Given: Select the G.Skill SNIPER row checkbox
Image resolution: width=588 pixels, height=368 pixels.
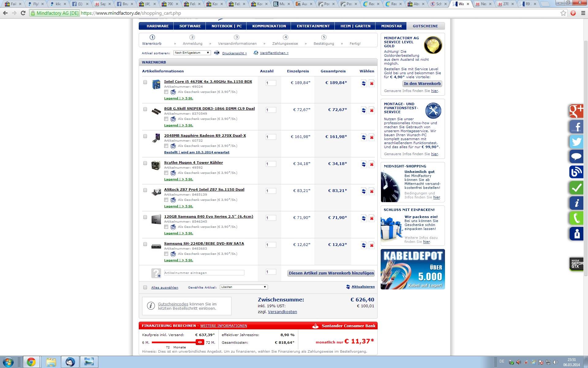Looking at the screenshot, I should pyautogui.click(x=145, y=109).
